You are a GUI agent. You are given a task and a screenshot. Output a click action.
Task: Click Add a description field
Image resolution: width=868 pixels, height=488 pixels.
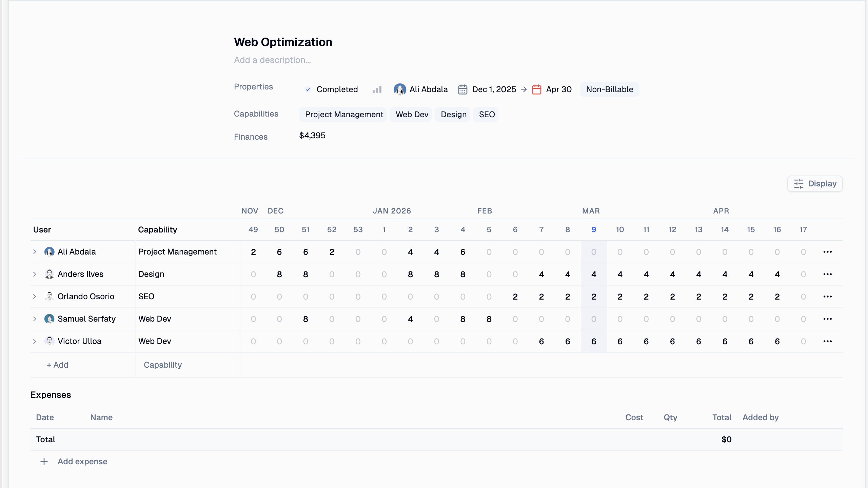click(x=272, y=60)
